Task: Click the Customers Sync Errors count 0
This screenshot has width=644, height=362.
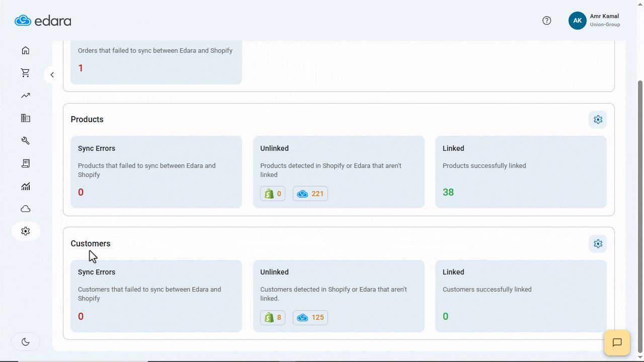Action: coord(81,316)
